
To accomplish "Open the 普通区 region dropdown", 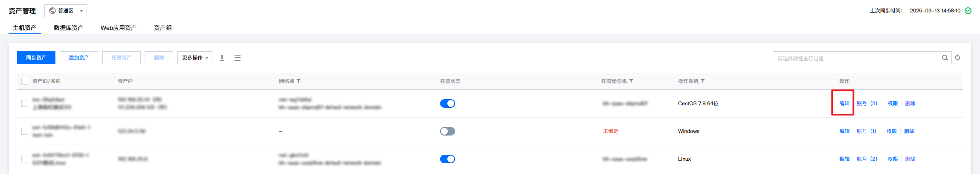I will (x=66, y=11).
